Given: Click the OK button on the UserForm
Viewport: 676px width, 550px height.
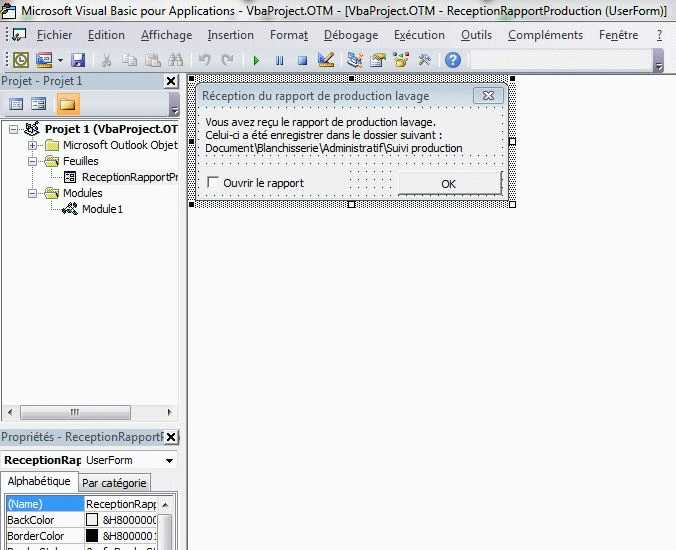Looking at the screenshot, I should click(449, 184).
